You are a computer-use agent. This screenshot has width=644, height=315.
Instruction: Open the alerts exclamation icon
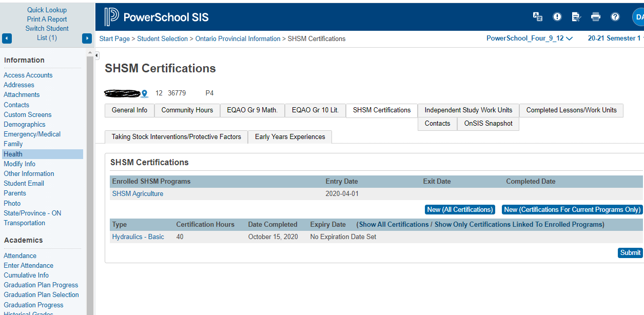click(557, 17)
